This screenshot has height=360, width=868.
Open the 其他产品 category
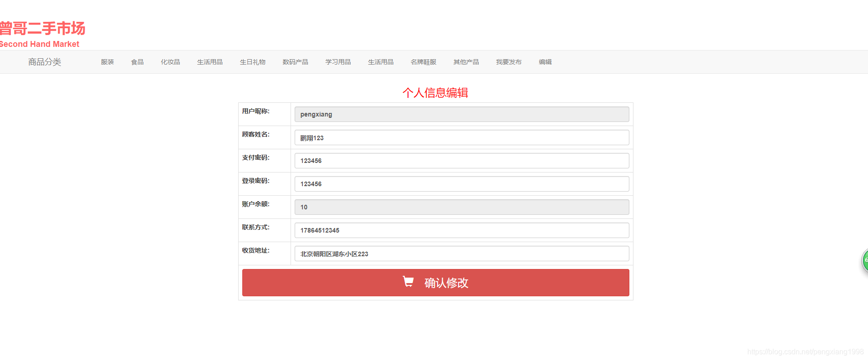point(466,62)
